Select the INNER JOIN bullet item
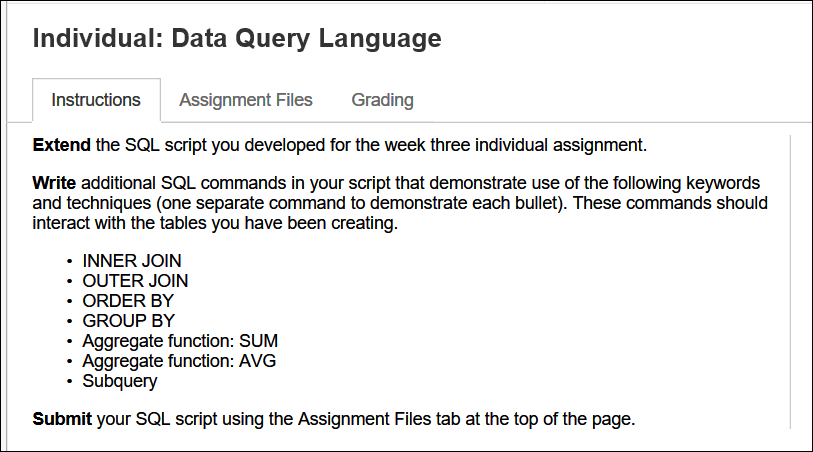This screenshot has height=452, width=813. click(132, 261)
